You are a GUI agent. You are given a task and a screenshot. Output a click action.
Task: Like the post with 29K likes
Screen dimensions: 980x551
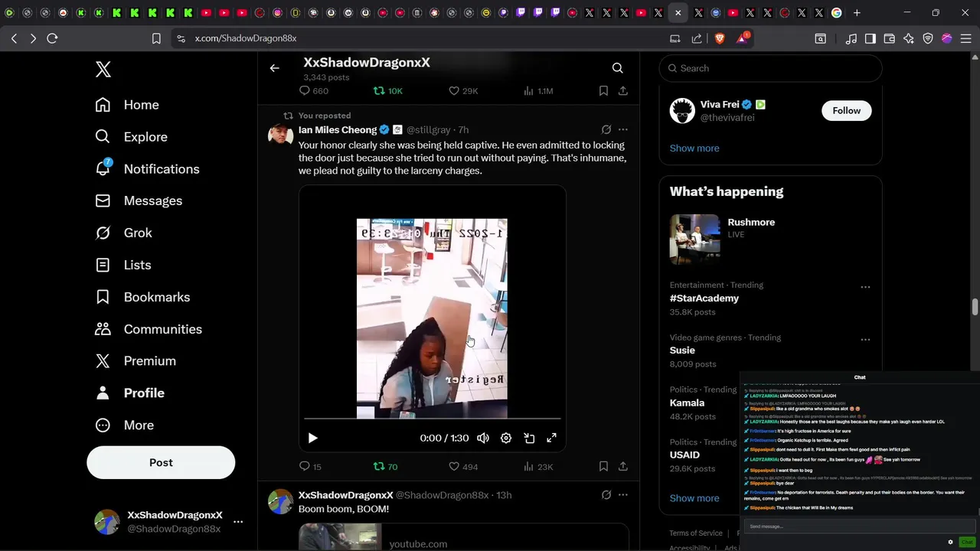(x=463, y=90)
